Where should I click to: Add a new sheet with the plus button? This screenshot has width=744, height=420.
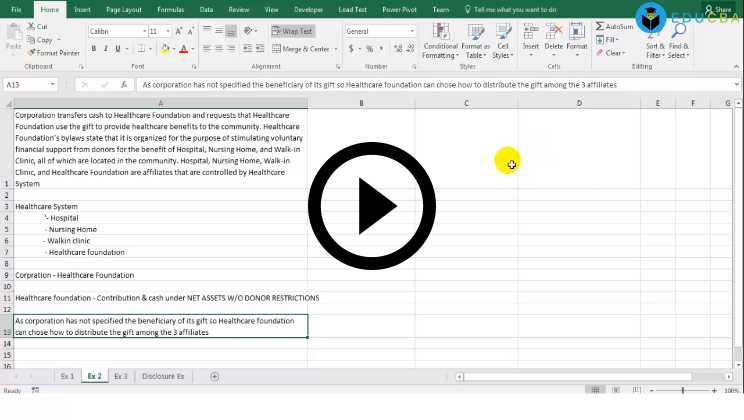click(214, 376)
